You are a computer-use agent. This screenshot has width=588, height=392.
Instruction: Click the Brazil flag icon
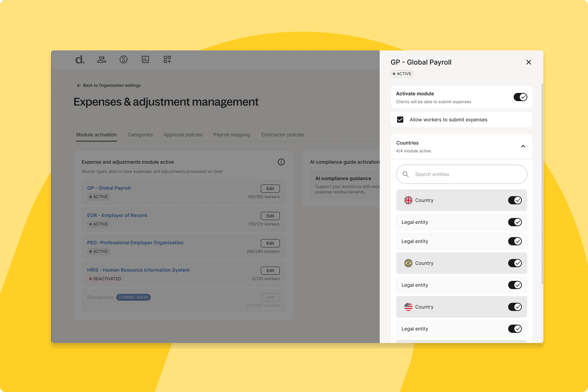[408, 263]
